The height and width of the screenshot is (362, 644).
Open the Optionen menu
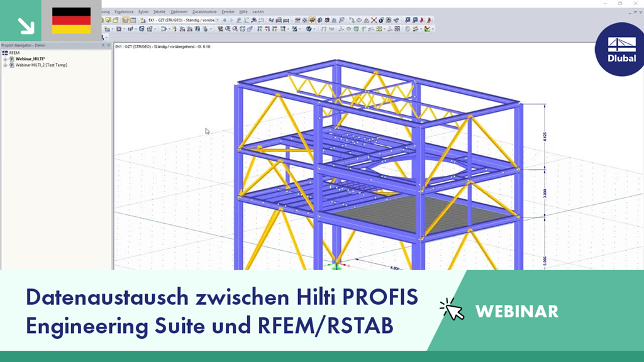(179, 12)
